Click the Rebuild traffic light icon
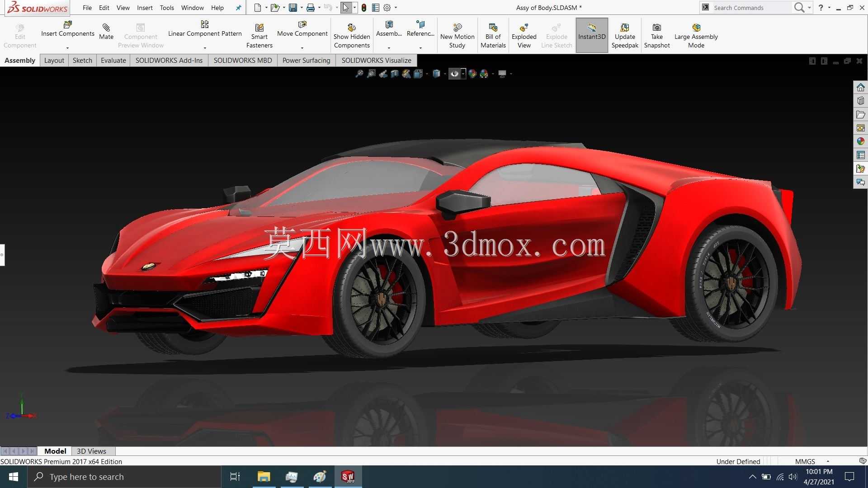The image size is (868, 488). tap(363, 8)
